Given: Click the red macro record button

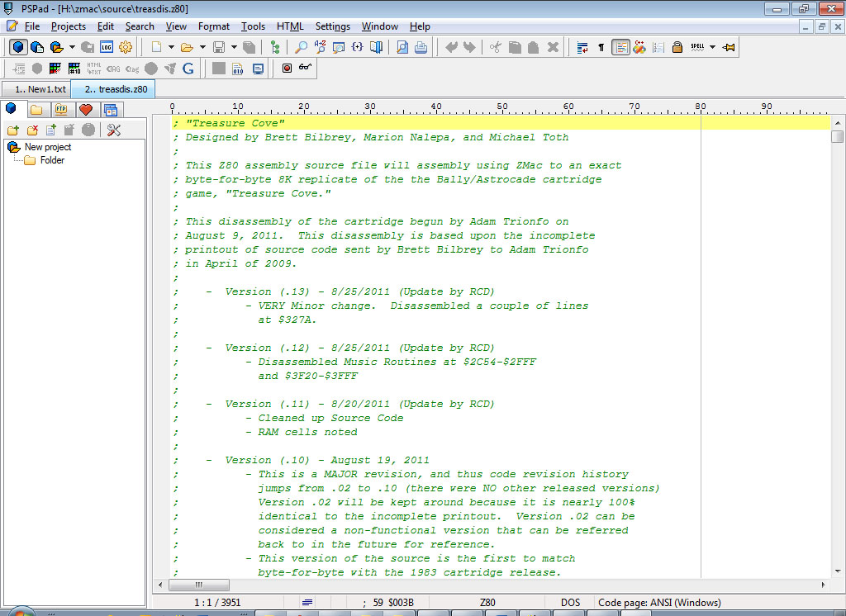Looking at the screenshot, I should tap(287, 69).
